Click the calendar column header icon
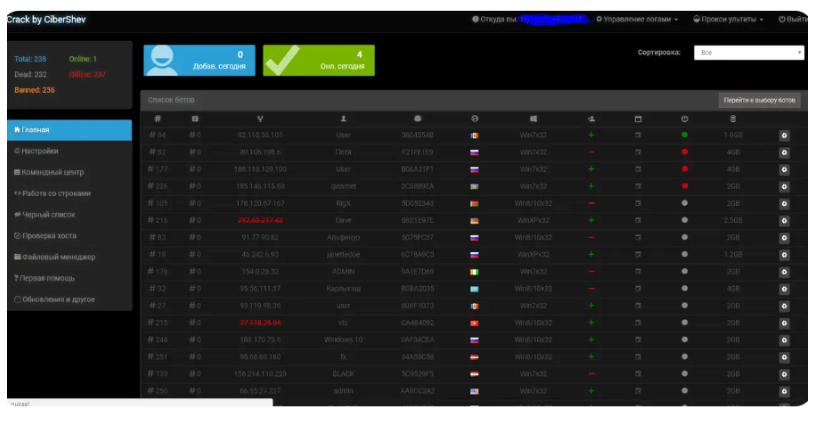Image resolution: width=818 pixels, height=421 pixels. coord(637,119)
